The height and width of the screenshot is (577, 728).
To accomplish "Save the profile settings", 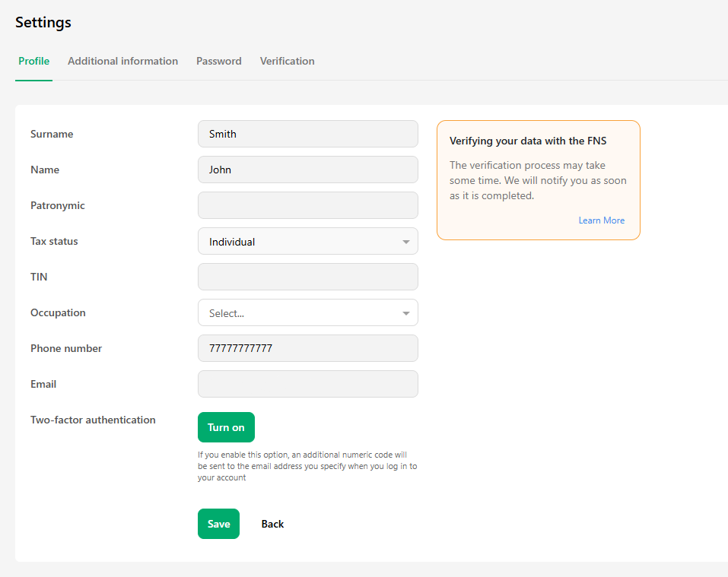I will coord(218,524).
